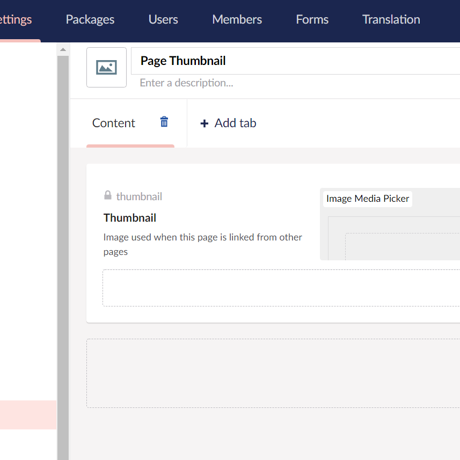The image size is (460, 460).
Task: Open the Settings section in top navigation
Action: pyautogui.click(x=16, y=20)
